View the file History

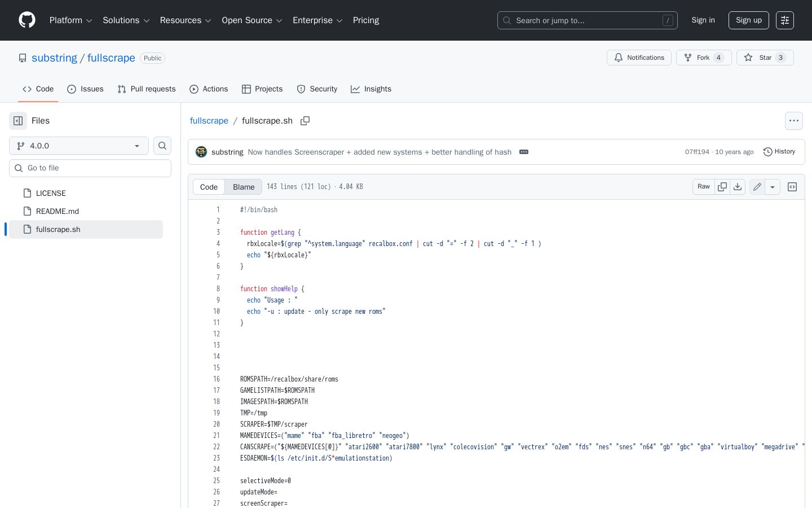tap(779, 152)
